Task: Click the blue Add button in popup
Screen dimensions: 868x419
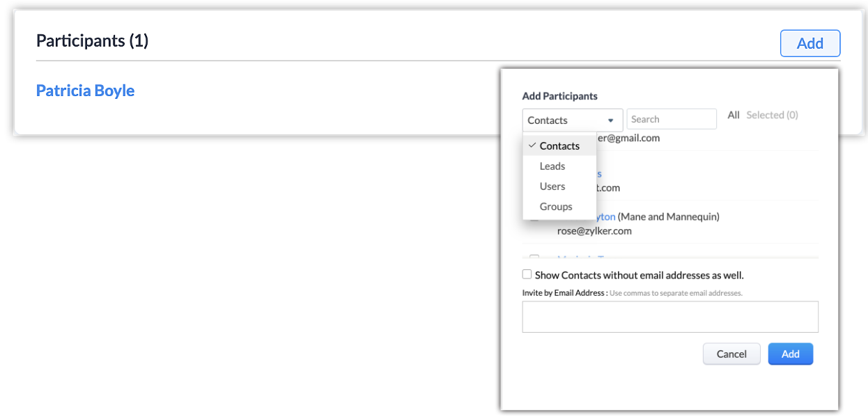Action: tap(790, 354)
